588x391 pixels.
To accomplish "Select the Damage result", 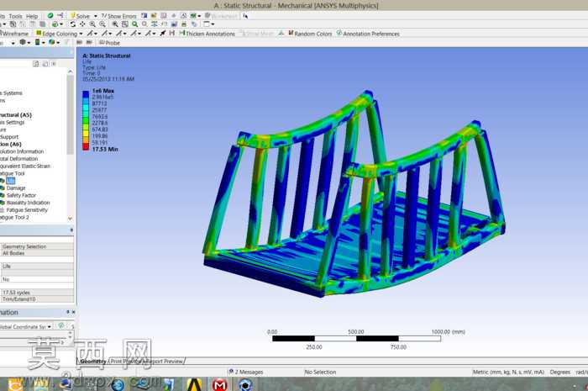I will (x=16, y=188).
